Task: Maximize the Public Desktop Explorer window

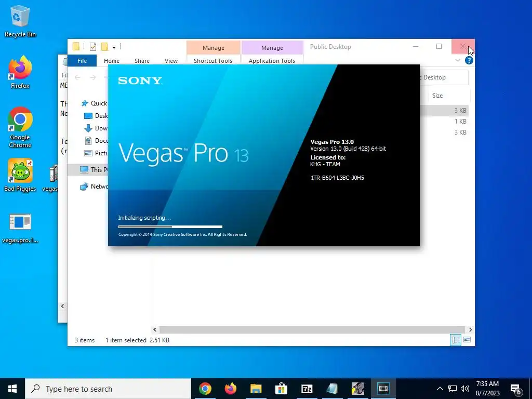Action: click(x=439, y=46)
